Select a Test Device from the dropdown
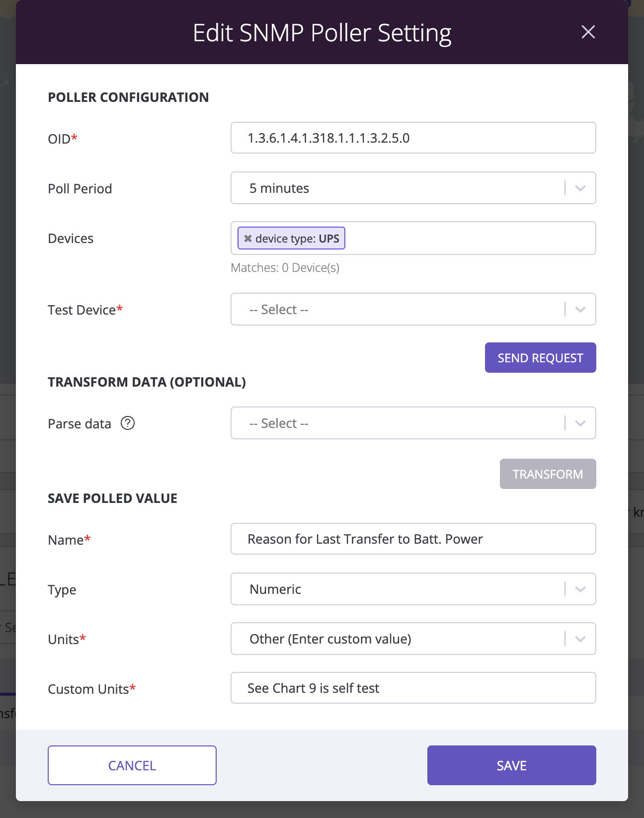Viewport: 644px width, 818px height. pyautogui.click(x=413, y=309)
